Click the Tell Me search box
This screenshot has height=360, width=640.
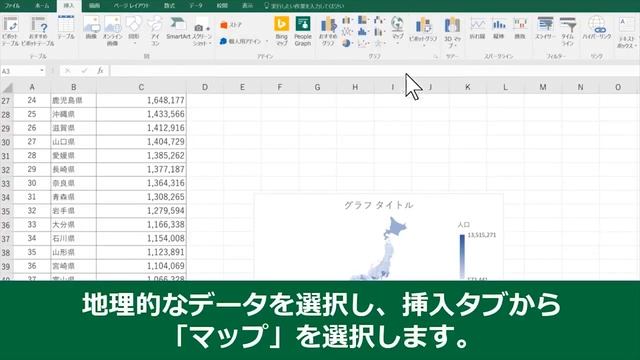tap(304, 6)
